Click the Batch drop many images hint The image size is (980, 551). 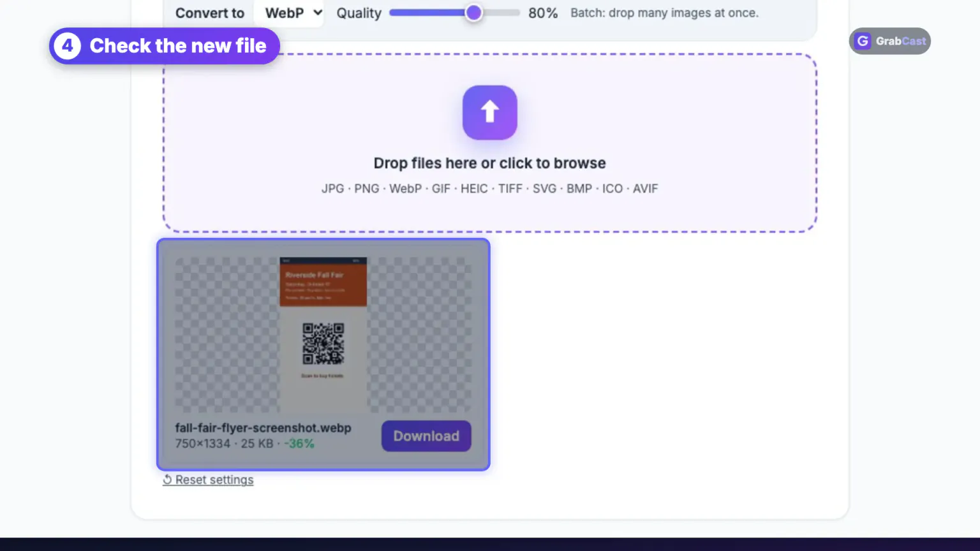pos(664,13)
